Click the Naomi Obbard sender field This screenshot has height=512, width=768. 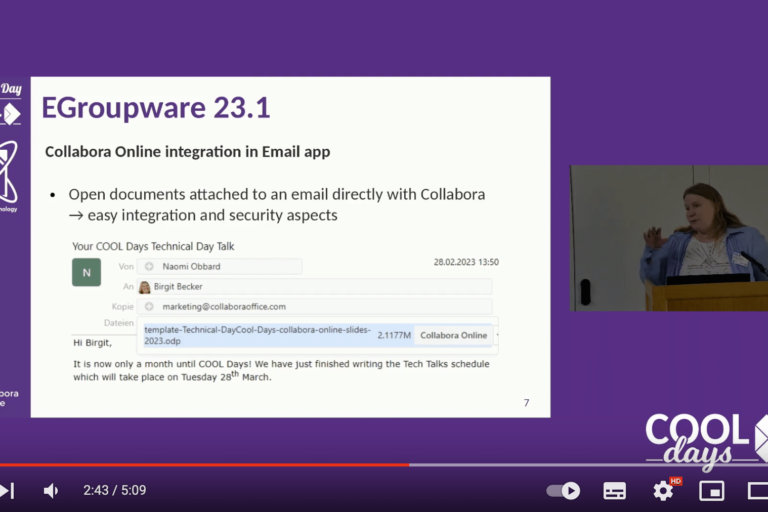[220, 267]
